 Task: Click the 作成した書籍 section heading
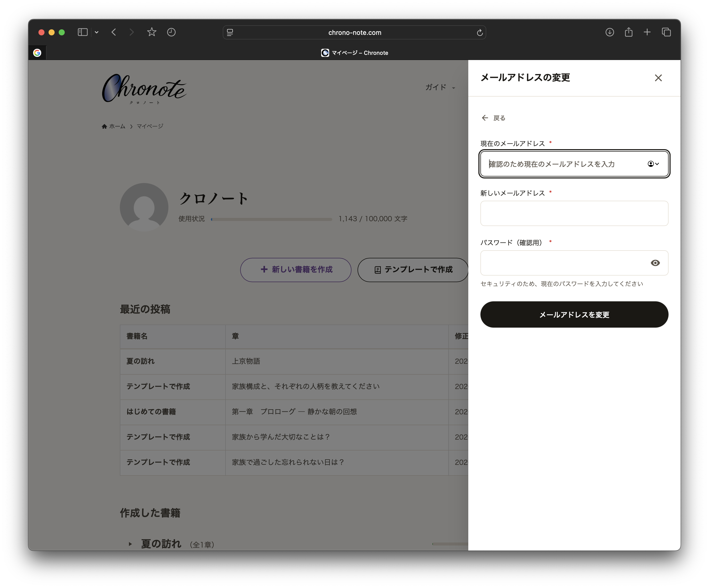pos(150,513)
